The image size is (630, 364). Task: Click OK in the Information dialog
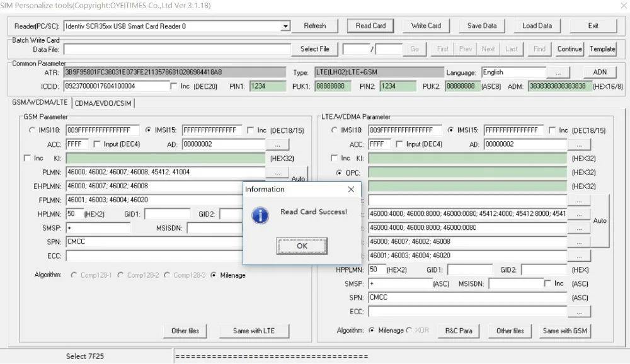[302, 246]
